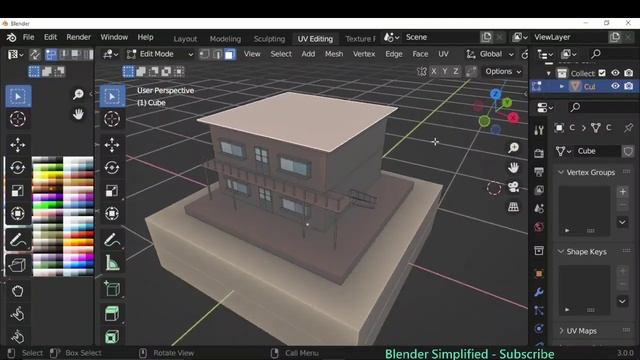Image resolution: width=640 pixels, height=360 pixels.
Task: Expand the Cube object in outliner
Action: pyautogui.click(x=562, y=86)
